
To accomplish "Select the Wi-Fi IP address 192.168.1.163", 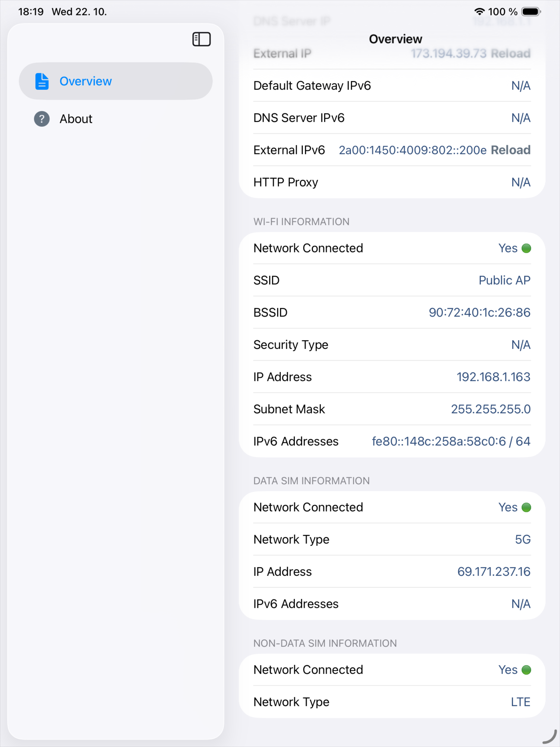I will coord(493,377).
